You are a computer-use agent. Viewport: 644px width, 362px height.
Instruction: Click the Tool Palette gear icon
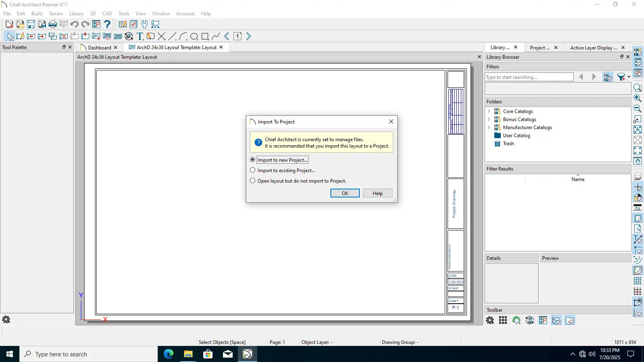point(6,320)
